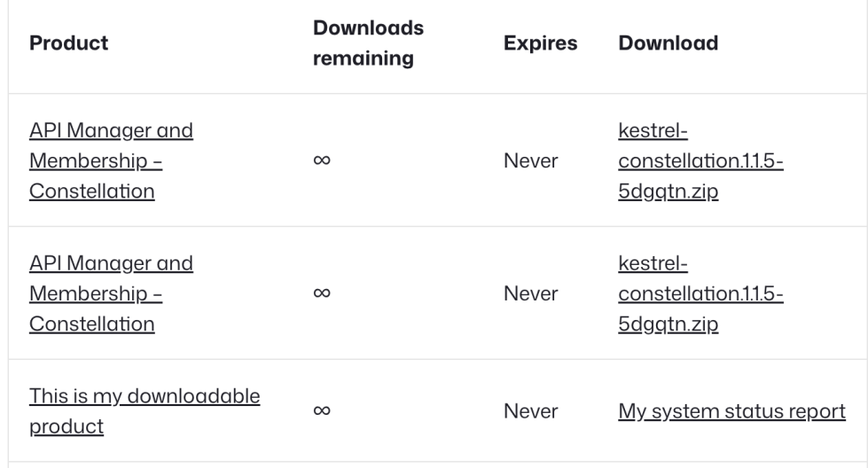Click the Download column header
Viewport: 868px width, 468px height.
pyautogui.click(x=668, y=43)
